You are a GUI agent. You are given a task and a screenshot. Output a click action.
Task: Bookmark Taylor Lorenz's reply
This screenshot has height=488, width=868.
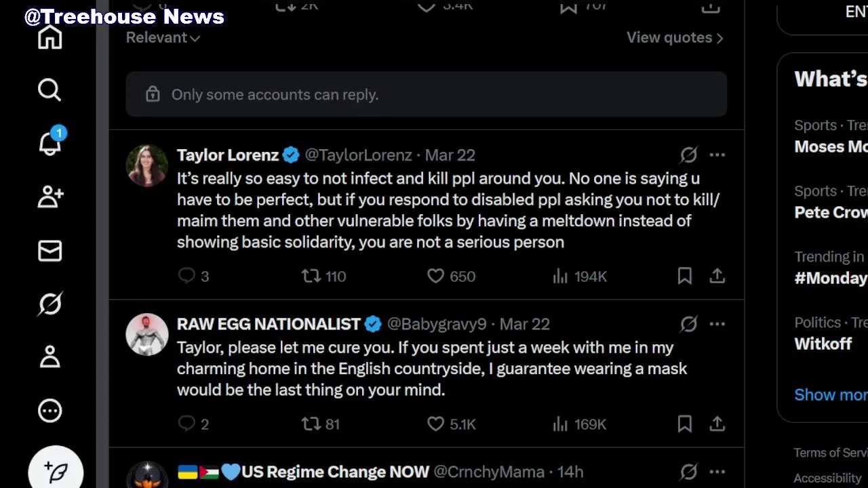point(684,276)
